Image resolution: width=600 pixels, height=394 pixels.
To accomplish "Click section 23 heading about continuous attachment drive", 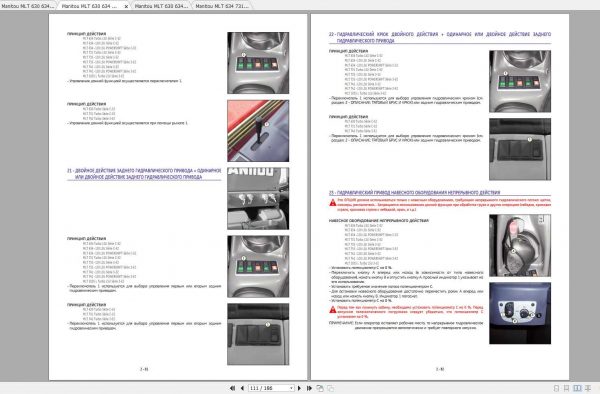I will tap(414, 192).
